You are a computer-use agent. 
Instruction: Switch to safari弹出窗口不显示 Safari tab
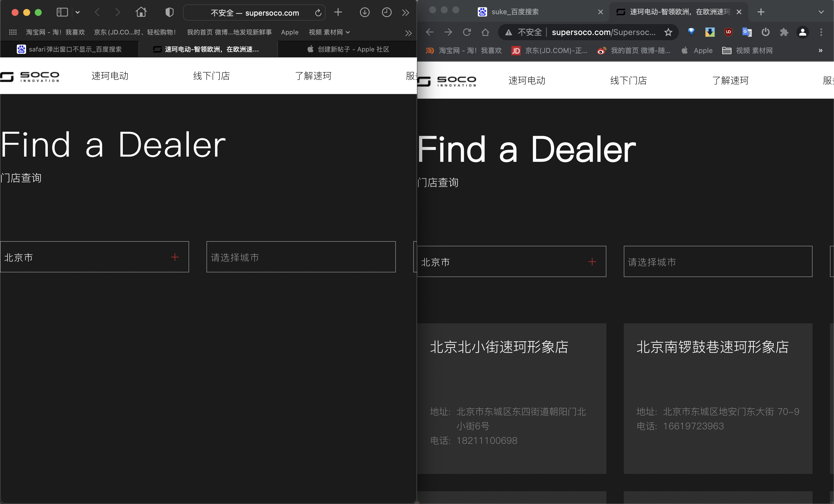click(x=69, y=50)
